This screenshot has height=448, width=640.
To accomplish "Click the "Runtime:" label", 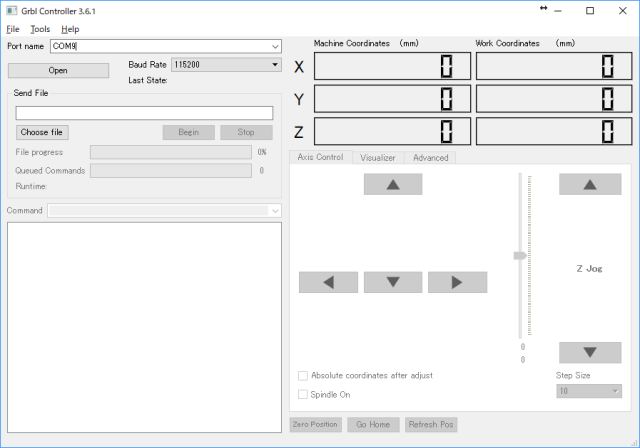I will pyautogui.click(x=31, y=186).
